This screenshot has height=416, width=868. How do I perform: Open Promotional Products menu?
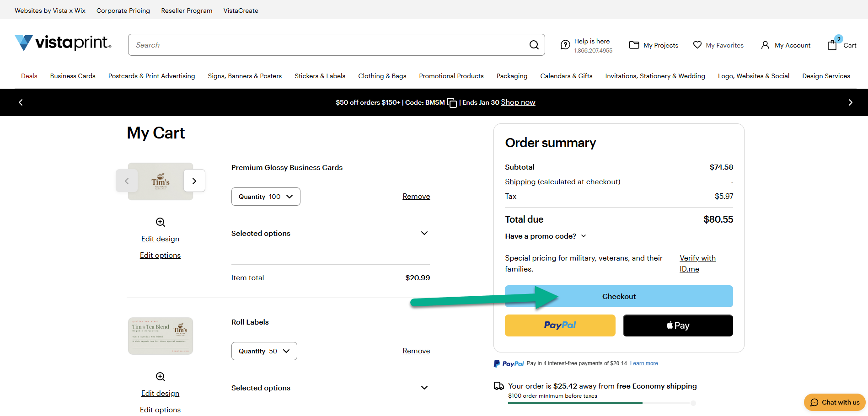(x=451, y=76)
